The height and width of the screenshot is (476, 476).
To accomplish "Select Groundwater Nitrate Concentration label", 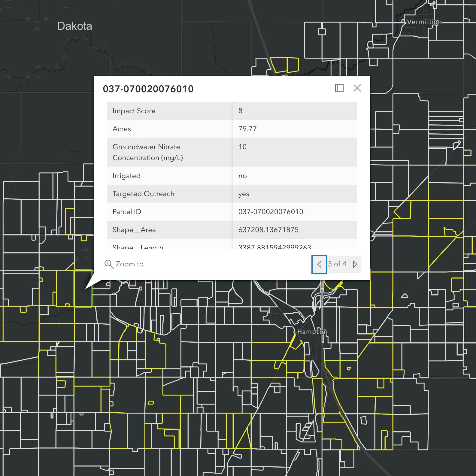I will tap(148, 152).
